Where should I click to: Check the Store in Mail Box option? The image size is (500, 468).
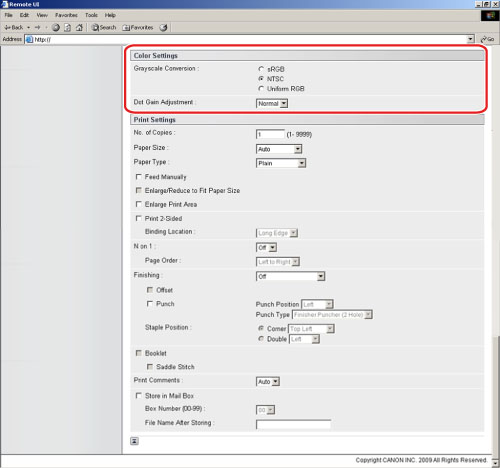pos(139,396)
